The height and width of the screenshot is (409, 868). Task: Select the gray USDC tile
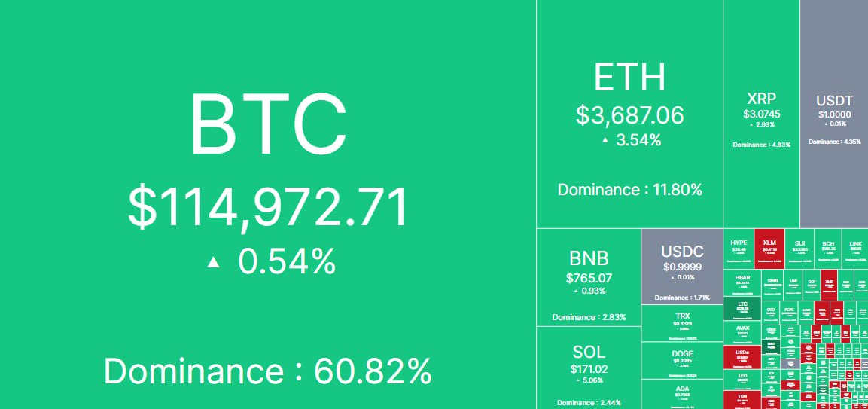[x=682, y=266]
